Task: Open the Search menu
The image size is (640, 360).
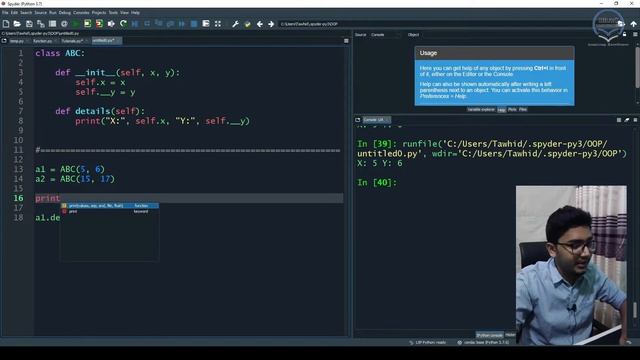Action: click(26, 13)
